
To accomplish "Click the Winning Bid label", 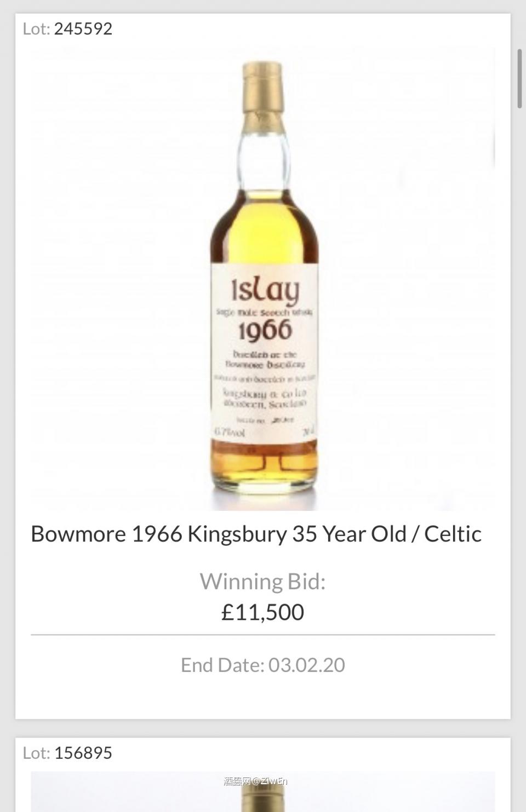I will [x=262, y=581].
